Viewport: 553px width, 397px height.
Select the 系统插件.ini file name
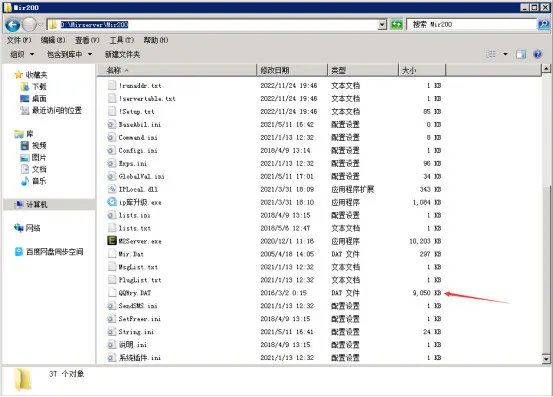[140, 358]
